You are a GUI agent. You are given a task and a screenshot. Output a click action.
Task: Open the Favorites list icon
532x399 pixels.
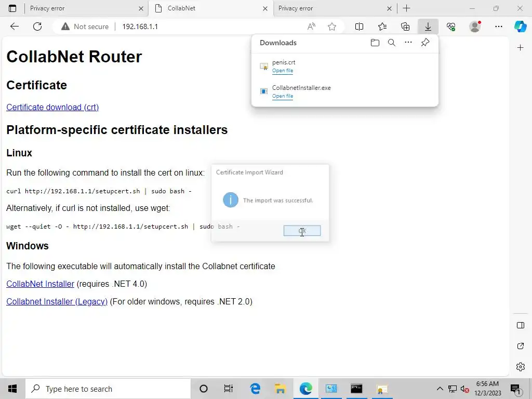pyautogui.click(x=382, y=26)
